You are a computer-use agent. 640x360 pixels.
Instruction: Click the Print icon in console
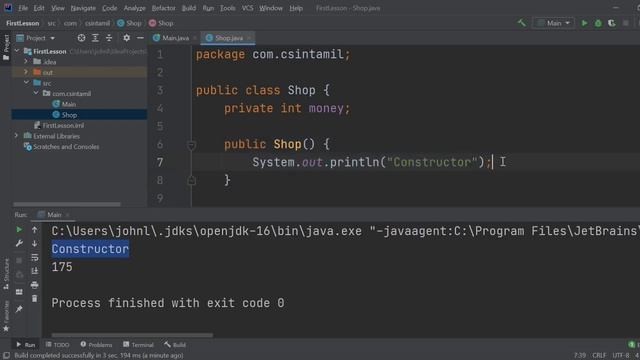(x=35, y=285)
